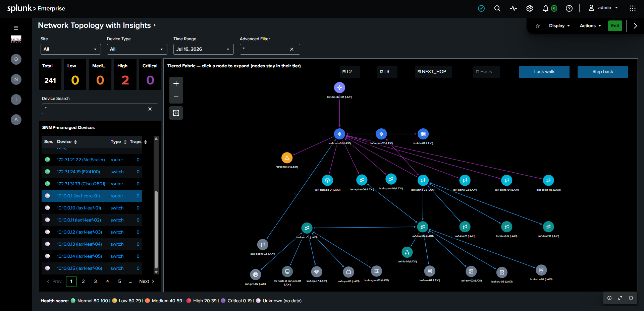Screen dimensions: 644x311
Task: Refresh the panel
Action: [631, 298]
